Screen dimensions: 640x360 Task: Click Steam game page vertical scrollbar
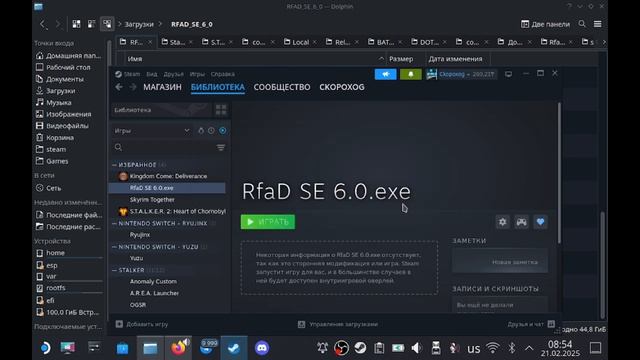coord(559,173)
